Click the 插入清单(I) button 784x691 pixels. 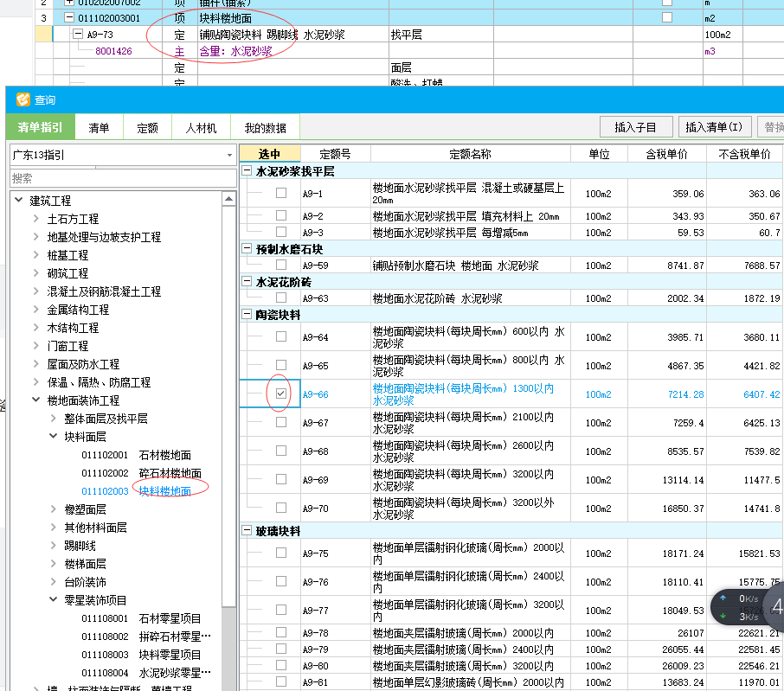click(x=714, y=127)
